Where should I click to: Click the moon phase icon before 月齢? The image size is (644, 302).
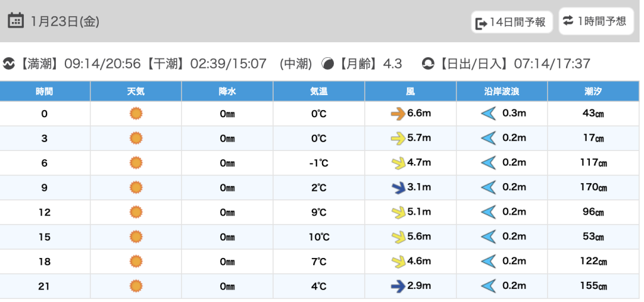[x=328, y=64]
